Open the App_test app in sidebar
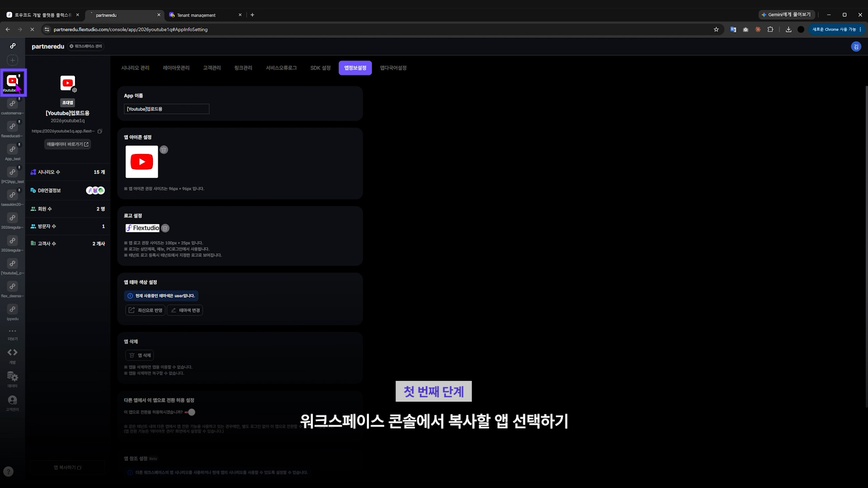Image resolution: width=868 pixels, height=488 pixels. (13, 152)
